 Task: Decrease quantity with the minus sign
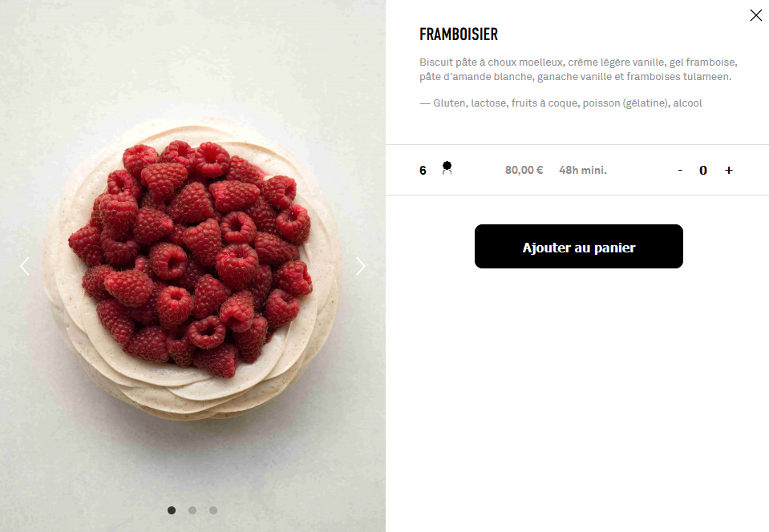(x=680, y=170)
